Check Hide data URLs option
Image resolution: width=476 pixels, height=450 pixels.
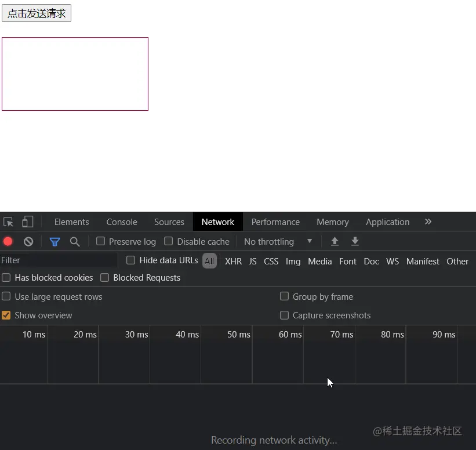(x=130, y=260)
